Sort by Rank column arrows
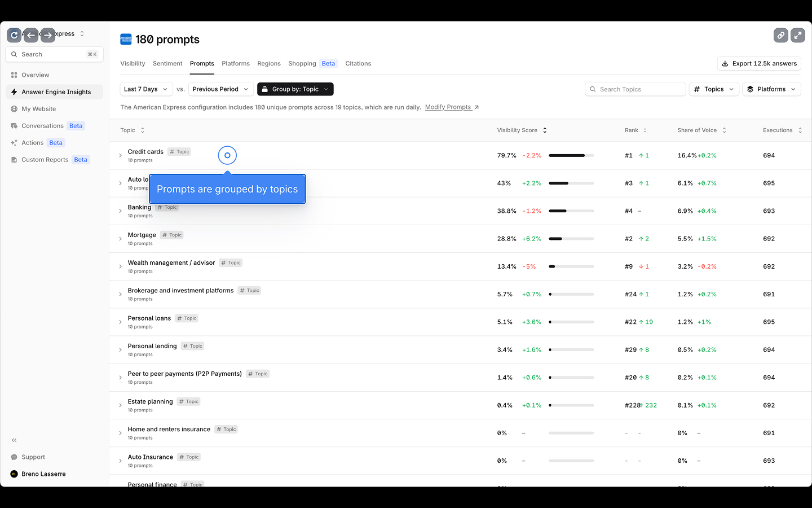Image resolution: width=812 pixels, height=508 pixels. click(645, 130)
